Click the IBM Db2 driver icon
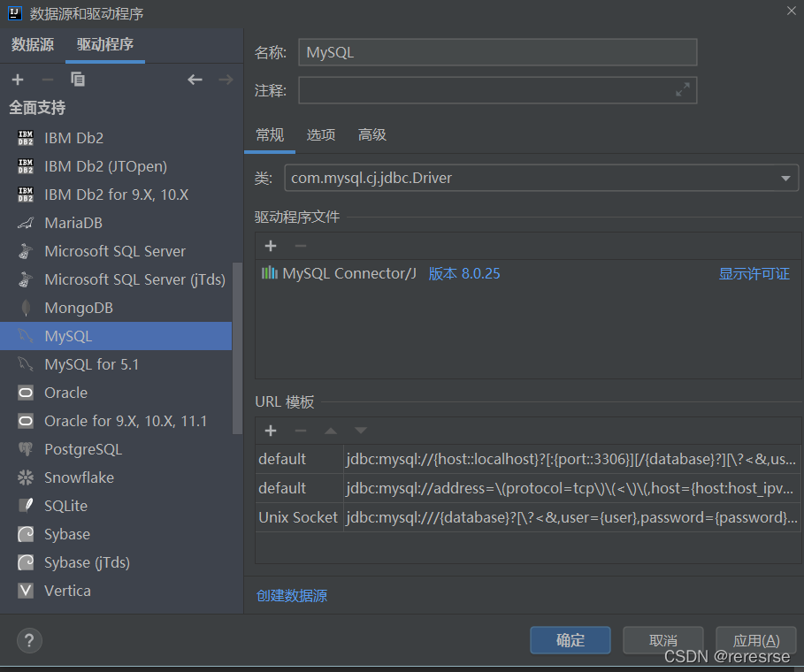Viewport: 804px width, 672px height. pyautogui.click(x=26, y=138)
